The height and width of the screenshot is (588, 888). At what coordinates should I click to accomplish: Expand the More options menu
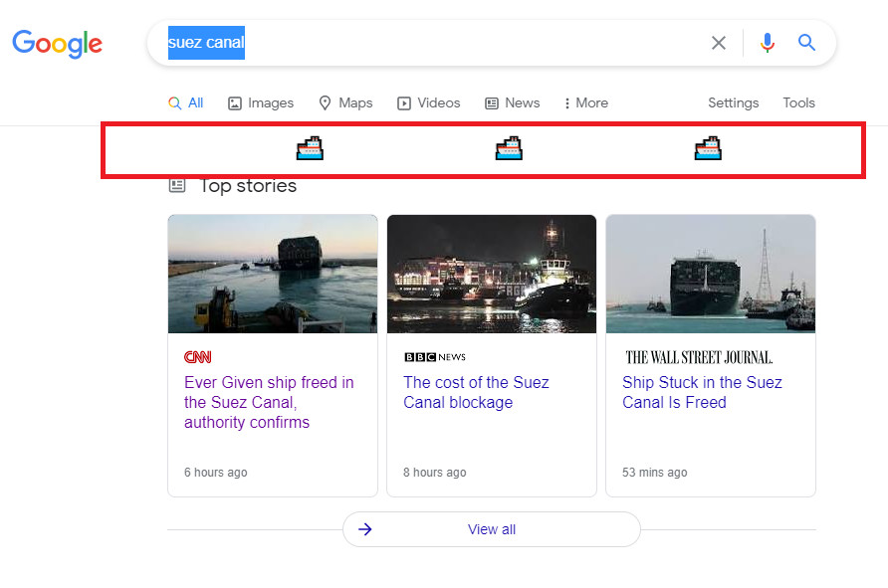[585, 103]
